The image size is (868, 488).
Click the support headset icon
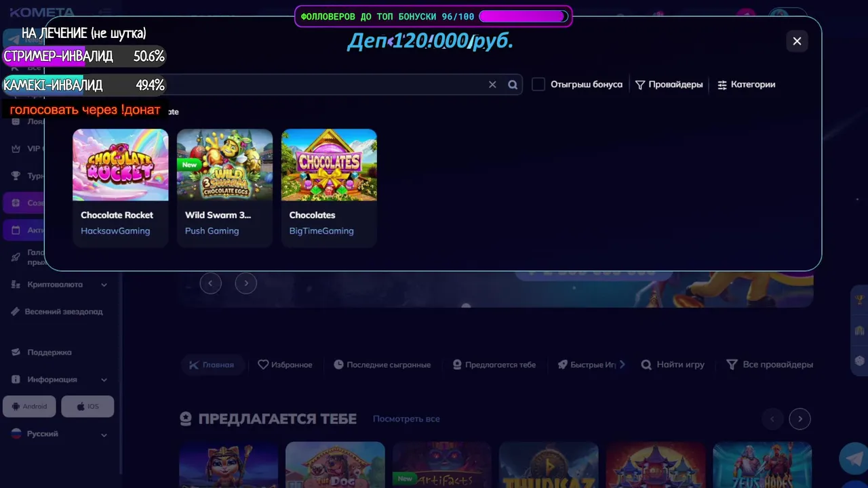(16, 352)
